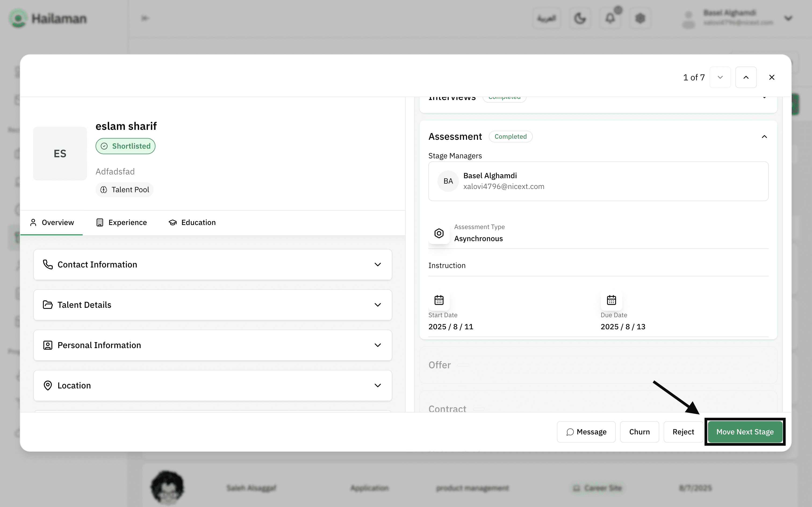Screen dimensions: 812x507
Task: Toggle dark mode moon icon
Action: [580, 18]
